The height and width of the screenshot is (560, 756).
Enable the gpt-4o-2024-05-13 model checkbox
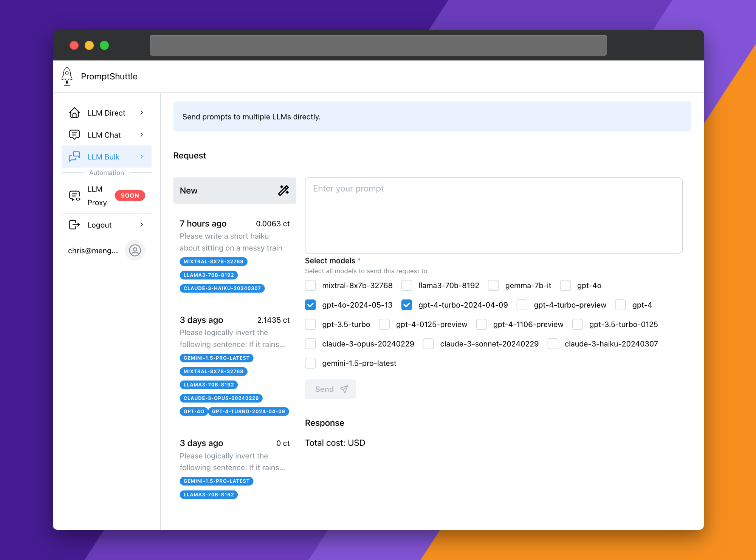click(310, 305)
